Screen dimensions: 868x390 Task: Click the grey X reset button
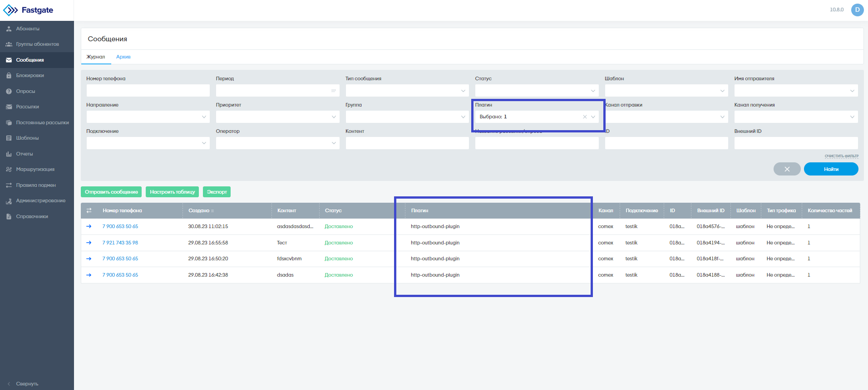point(787,169)
